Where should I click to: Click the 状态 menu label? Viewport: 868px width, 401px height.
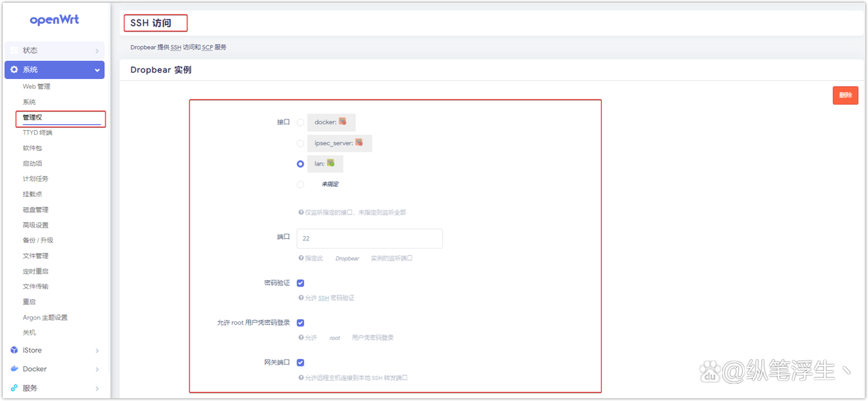point(30,50)
